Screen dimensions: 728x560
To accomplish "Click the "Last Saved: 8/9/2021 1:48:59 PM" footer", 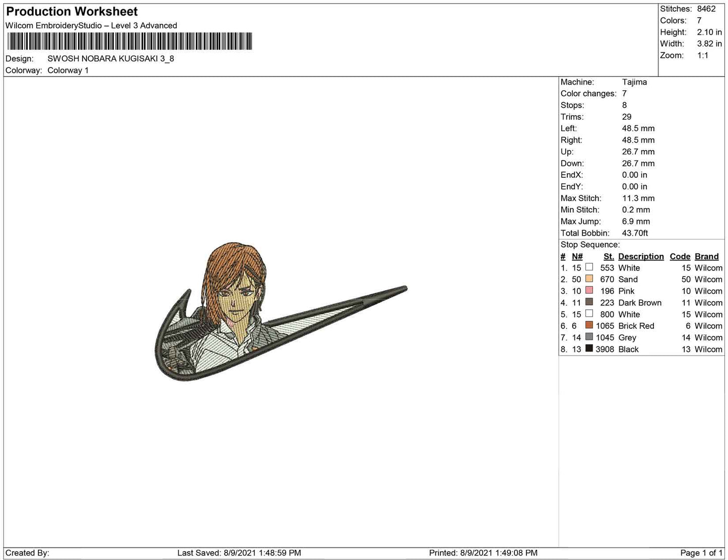I will (x=239, y=553).
